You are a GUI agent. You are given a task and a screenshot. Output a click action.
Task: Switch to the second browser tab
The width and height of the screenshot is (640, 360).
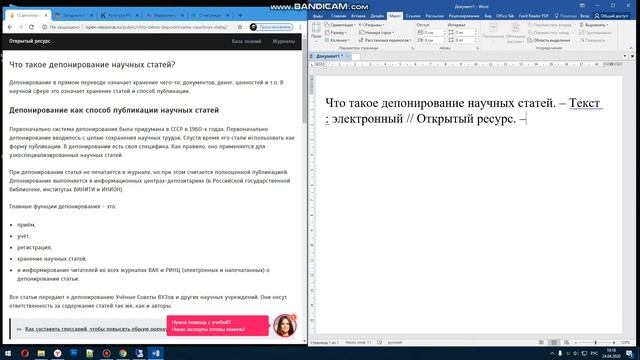coord(73,15)
